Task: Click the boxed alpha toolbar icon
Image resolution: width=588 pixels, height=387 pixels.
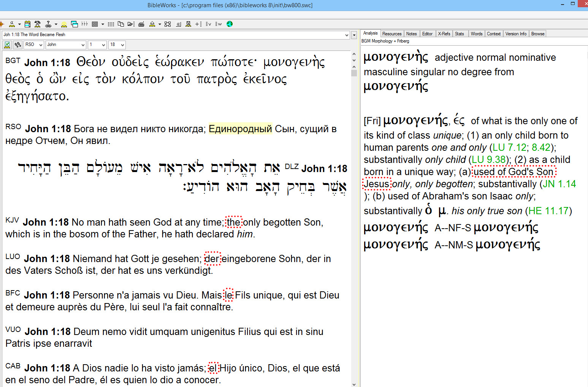Action: 178,24
